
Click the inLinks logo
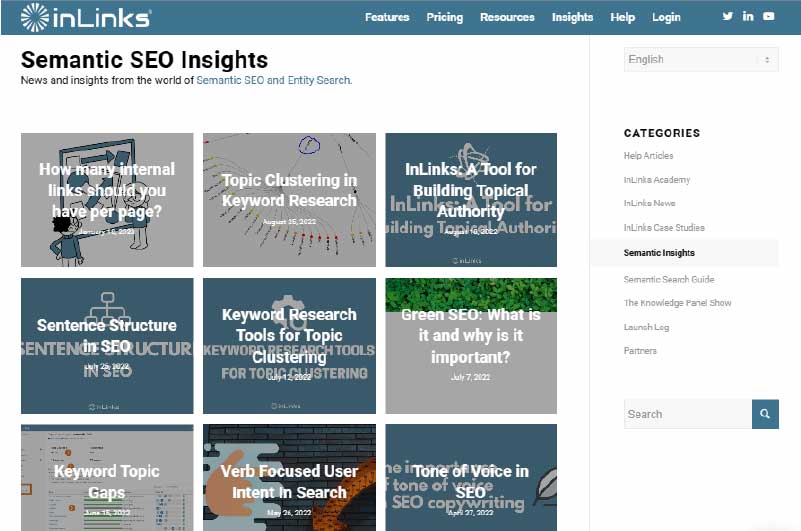[x=86, y=17]
